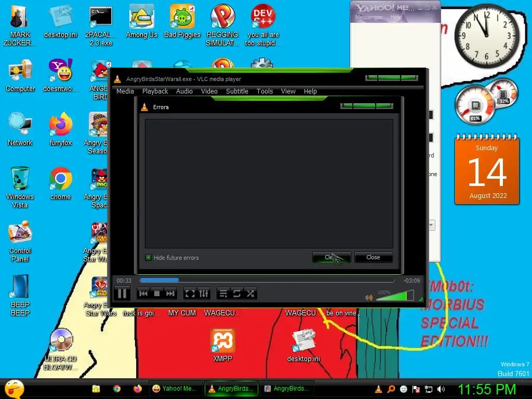Viewport: 532px width, 399px height.
Task: Open VLC extended settings equalizer icon
Action: tap(204, 294)
